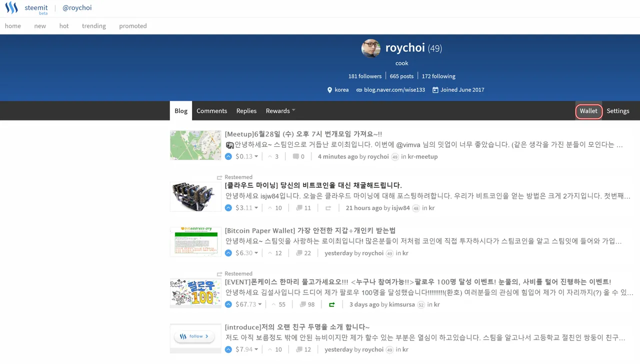Open the 12 comments on the introduce post
Viewport: 640px width, 364px height.
pyautogui.click(x=303, y=349)
